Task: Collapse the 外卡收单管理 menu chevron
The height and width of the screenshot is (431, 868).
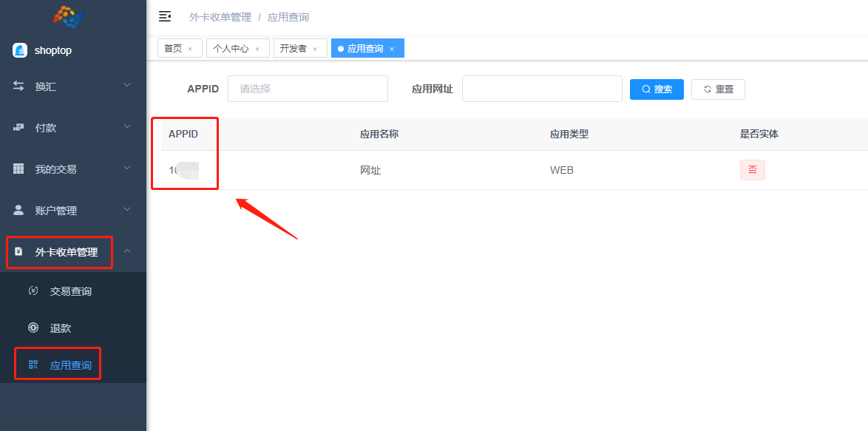Action: coord(127,251)
